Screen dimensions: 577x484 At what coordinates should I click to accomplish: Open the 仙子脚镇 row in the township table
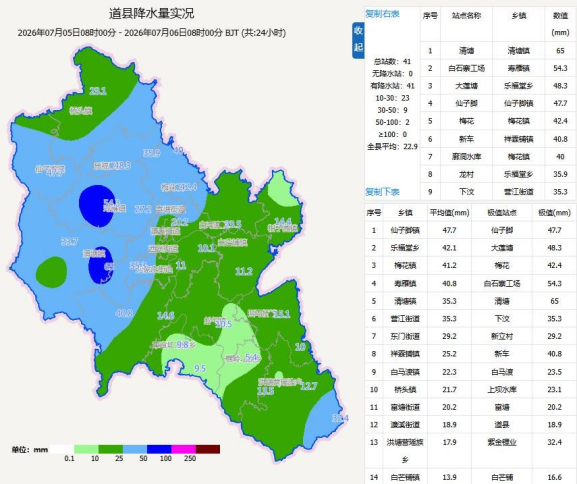point(470,230)
